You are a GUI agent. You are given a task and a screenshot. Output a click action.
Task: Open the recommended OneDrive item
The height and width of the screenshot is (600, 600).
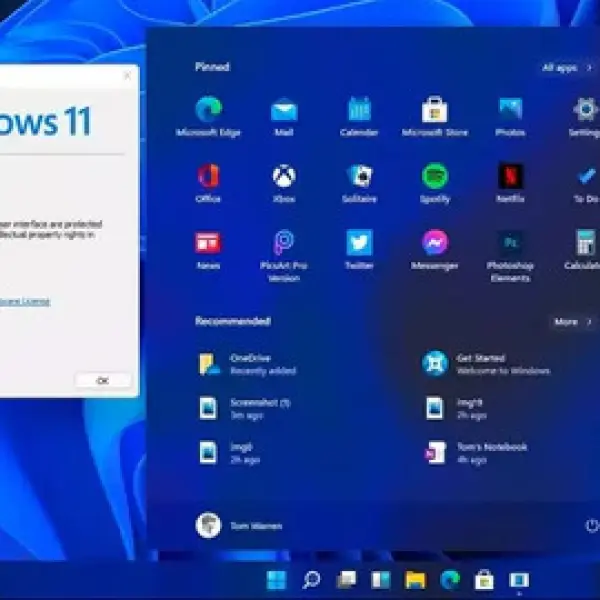[250, 363]
